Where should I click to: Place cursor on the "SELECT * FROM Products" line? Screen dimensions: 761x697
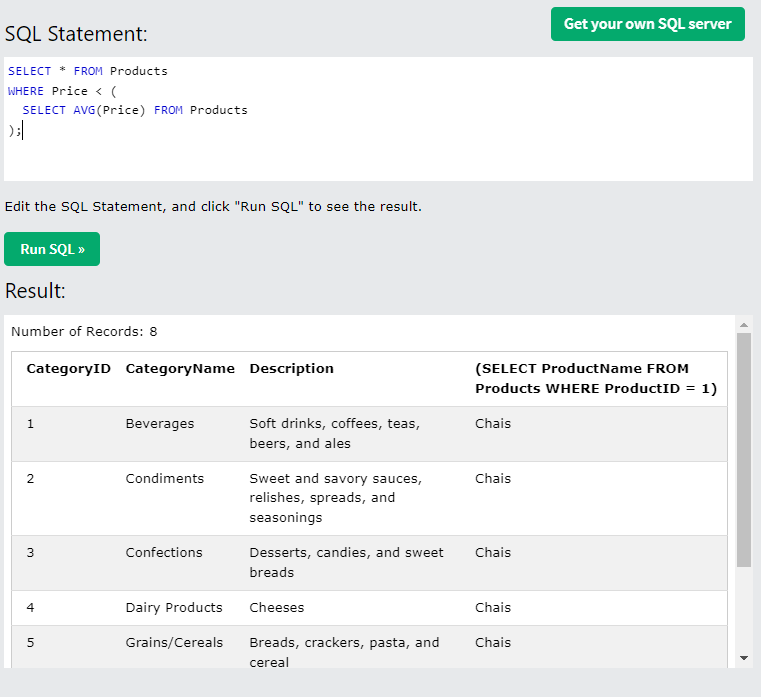point(88,71)
